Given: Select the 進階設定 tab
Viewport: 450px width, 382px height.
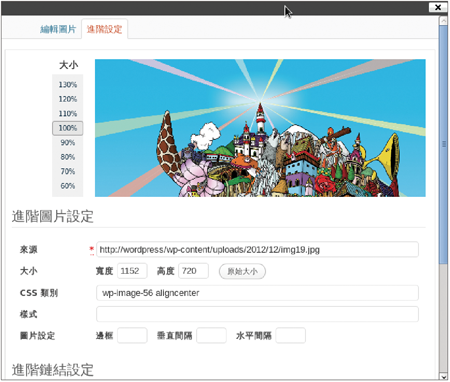Looking at the screenshot, I should pos(104,29).
